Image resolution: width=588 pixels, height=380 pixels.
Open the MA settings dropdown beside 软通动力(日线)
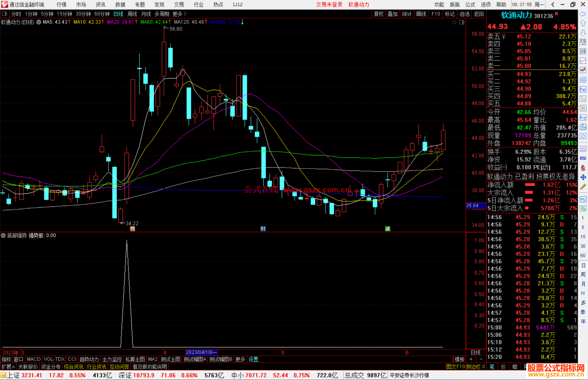point(39,22)
